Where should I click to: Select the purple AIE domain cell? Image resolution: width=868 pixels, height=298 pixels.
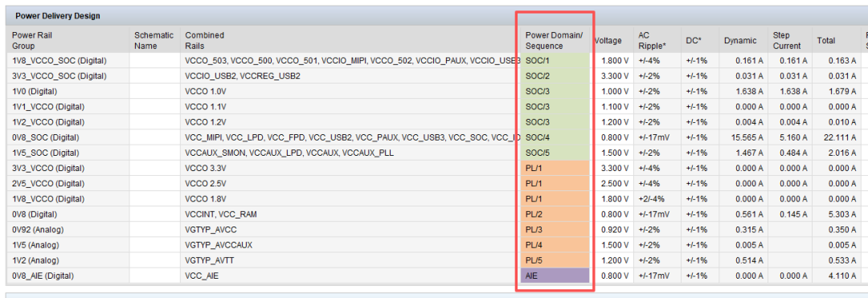[555, 276]
